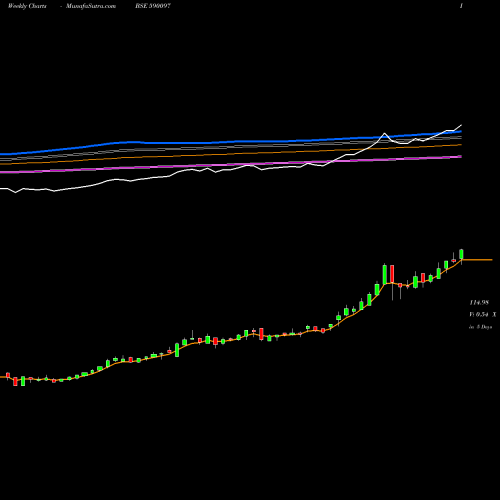Image resolution: width=500 pixels, height=500 pixels.
Task: Click the 'Weekly Charts' title text
Action: [27, 6]
